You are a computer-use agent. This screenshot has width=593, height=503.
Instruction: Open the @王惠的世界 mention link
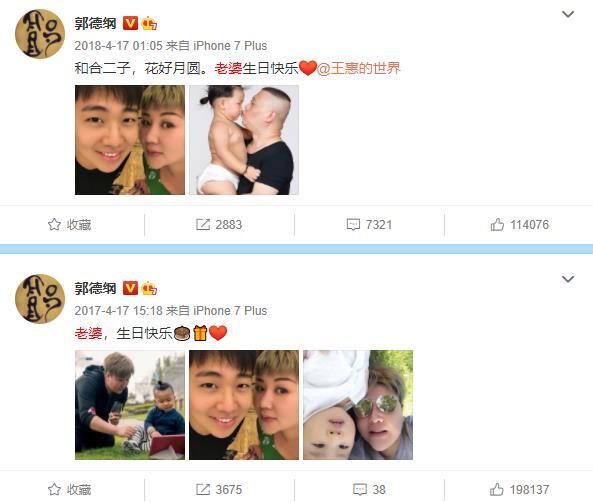359,68
